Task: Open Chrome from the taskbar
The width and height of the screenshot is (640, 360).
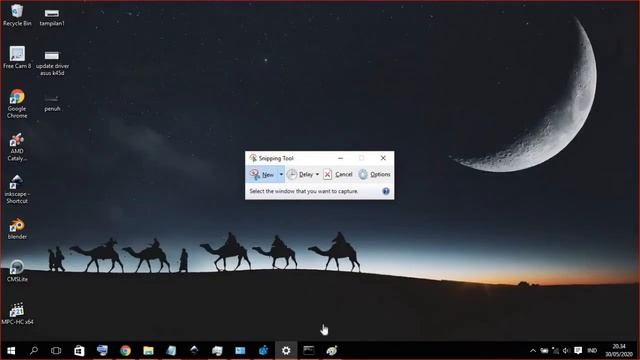Action: click(x=125, y=351)
